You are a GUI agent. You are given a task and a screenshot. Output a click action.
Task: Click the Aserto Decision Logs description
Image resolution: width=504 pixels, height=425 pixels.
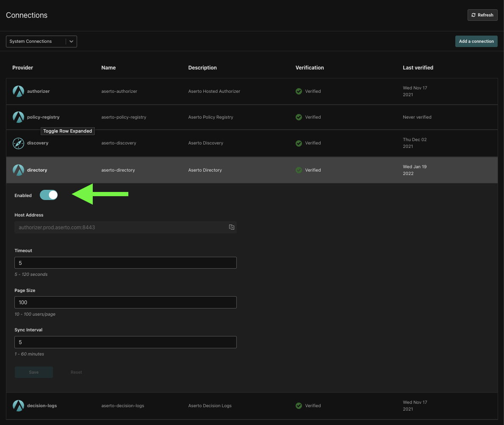210,406
